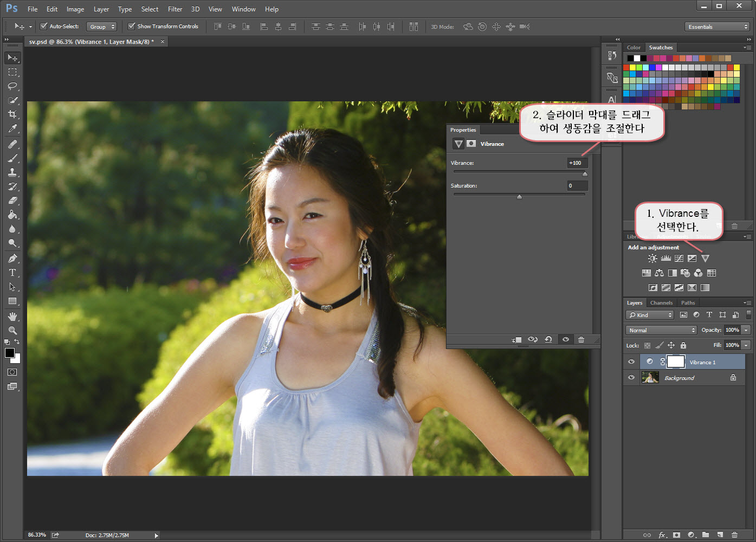The height and width of the screenshot is (542, 756).
Task: Toggle lock transparent pixels
Action: pyautogui.click(x=647, y=345)
